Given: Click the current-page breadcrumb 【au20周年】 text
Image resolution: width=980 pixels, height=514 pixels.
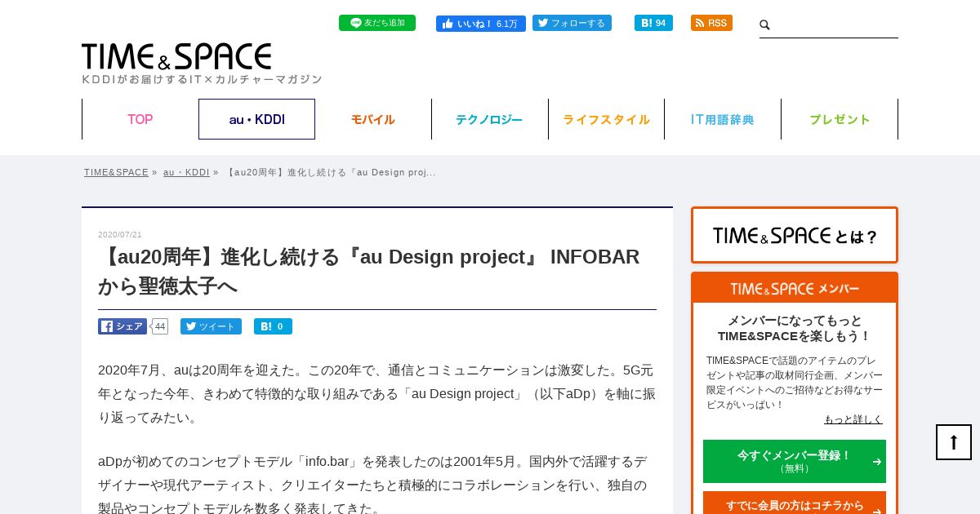Looking at the screenshot, I should point(331,172).
